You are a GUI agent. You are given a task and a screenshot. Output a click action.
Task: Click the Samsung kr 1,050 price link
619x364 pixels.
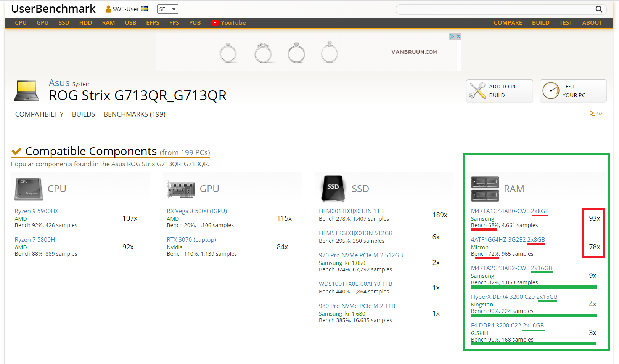tap(342, 263)
